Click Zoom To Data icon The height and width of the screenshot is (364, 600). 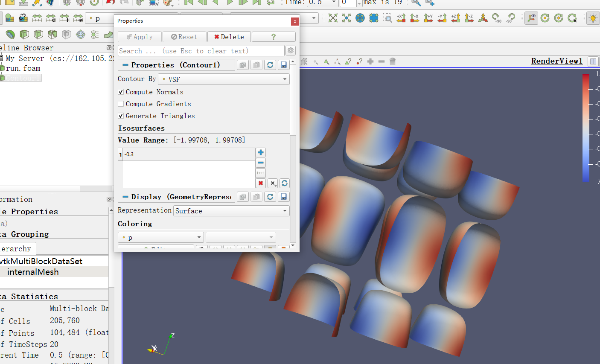click(x=347, y=18)
